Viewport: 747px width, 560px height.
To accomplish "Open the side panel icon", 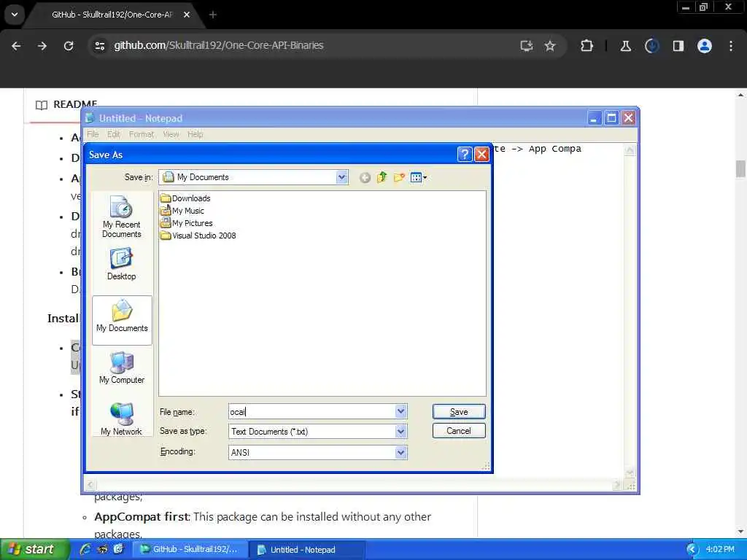I will (678, 46).
